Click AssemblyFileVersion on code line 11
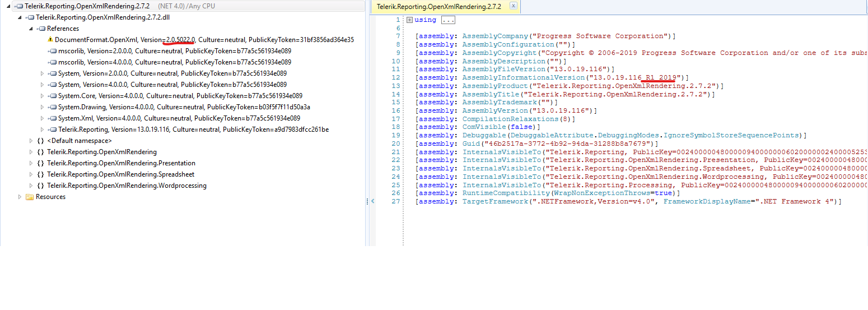Image resolution: width=868 pixels, height=310 pixels. pos(502,70)
